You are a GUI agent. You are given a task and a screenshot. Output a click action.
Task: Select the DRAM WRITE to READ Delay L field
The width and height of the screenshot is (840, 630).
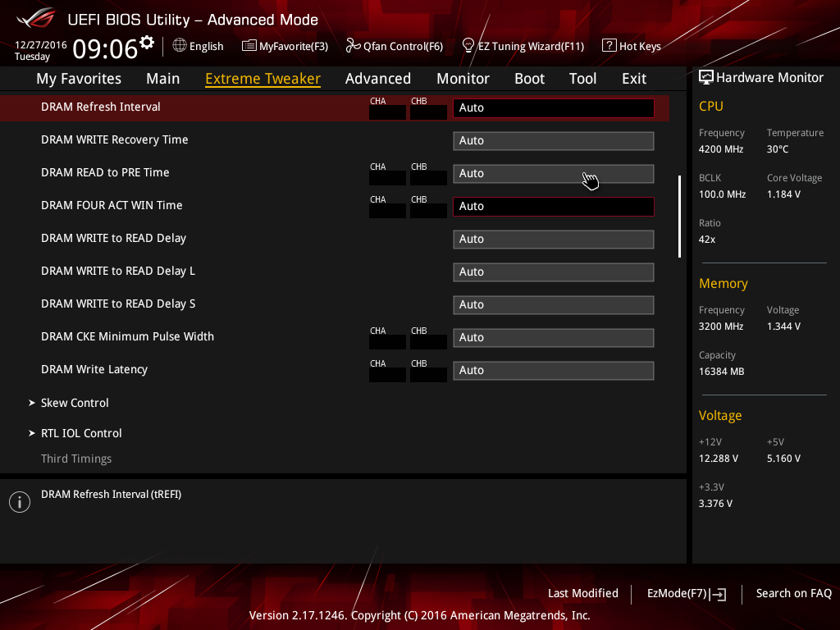[554, 272]
